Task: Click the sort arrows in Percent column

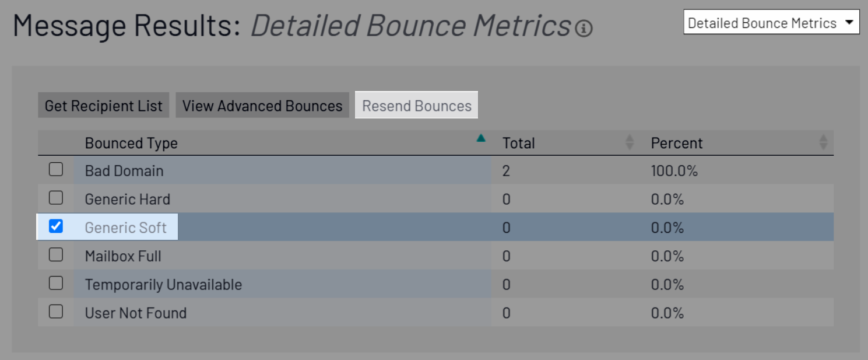Action: click(x=823, y=142)
